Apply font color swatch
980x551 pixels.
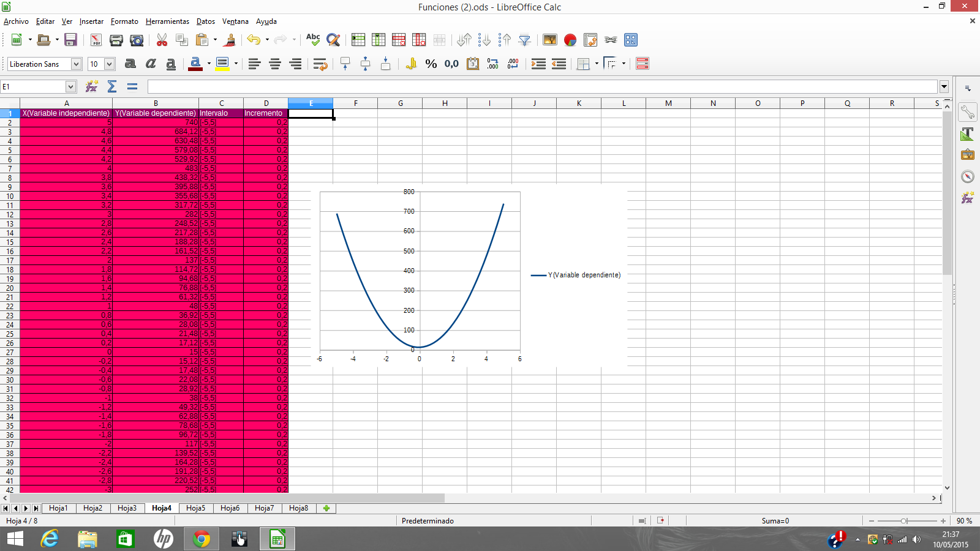pos(195,64)
